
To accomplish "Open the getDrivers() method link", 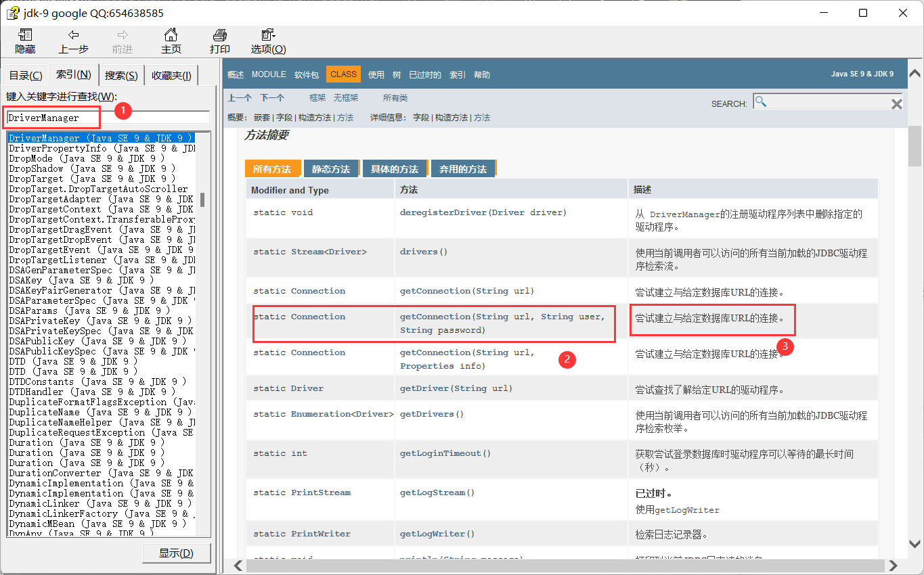I will (432, 414).
